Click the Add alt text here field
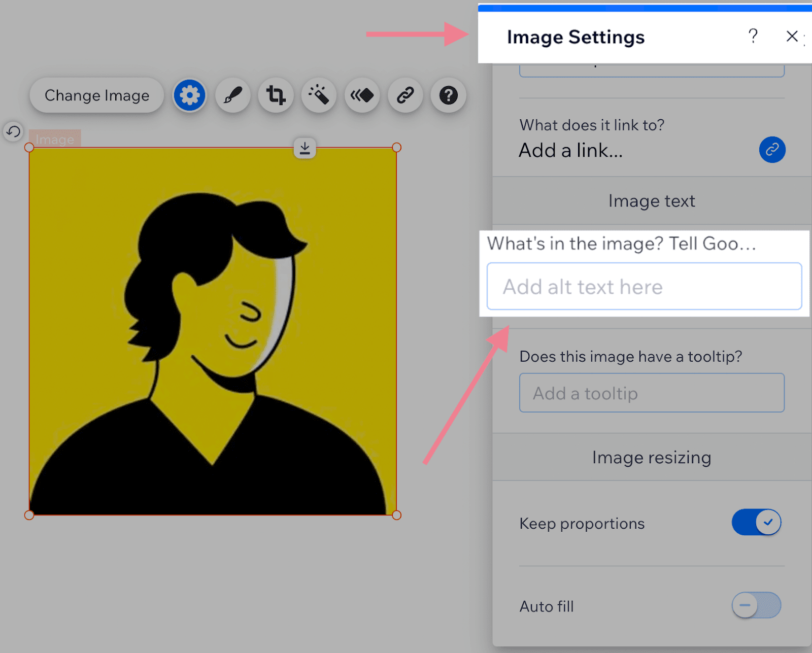Image resolution: width=812 pixels, height=653 pixels. click(645, 286)
